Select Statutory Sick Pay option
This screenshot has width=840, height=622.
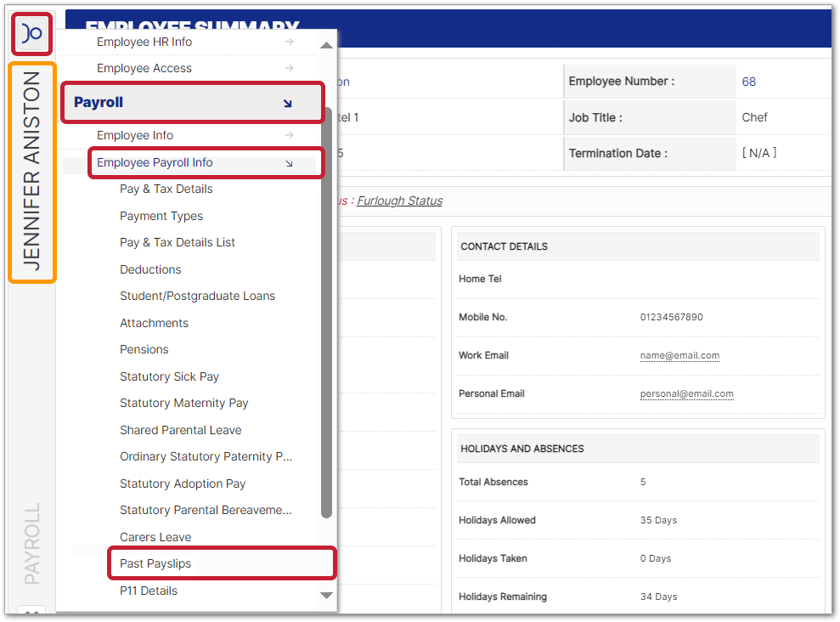point(169,376)
